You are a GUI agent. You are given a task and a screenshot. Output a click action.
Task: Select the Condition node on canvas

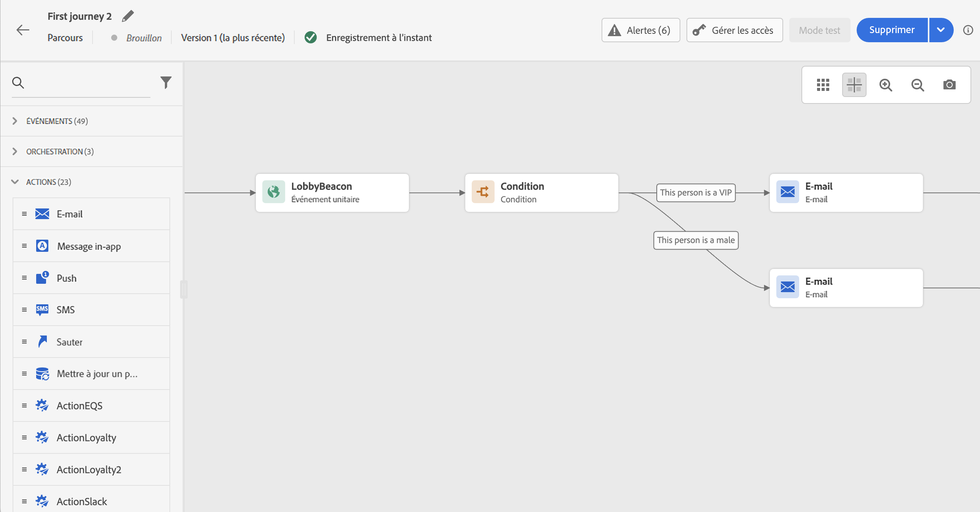[x=541, y=193]
